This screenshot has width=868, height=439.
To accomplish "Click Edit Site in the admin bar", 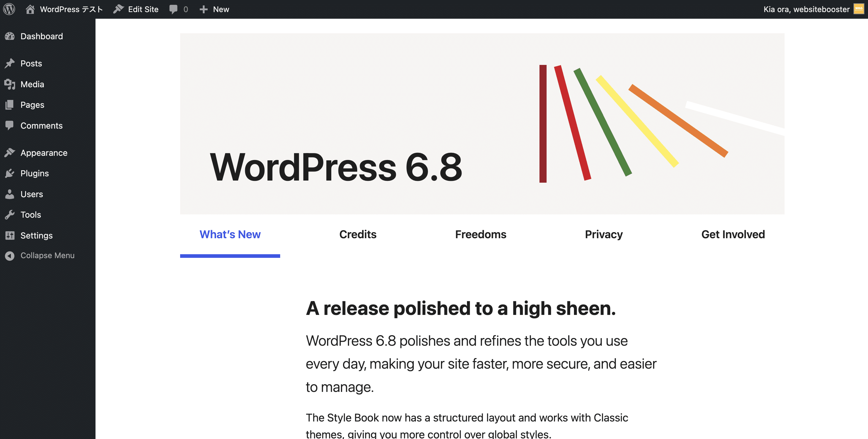I will click(x=136, y=9).
